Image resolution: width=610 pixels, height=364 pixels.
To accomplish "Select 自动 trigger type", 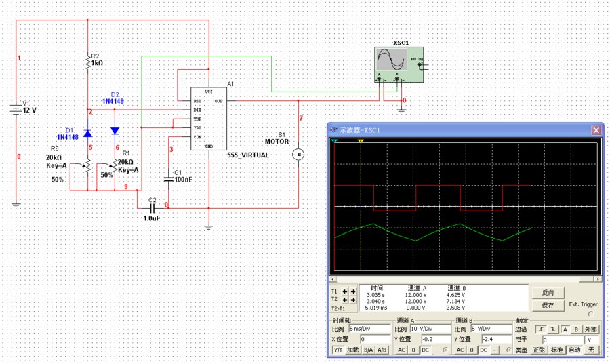I will coord(574,350).
